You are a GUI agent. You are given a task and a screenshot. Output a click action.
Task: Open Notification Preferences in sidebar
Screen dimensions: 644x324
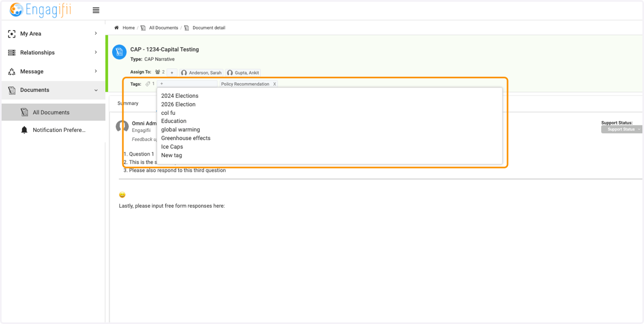click(53, 130)
